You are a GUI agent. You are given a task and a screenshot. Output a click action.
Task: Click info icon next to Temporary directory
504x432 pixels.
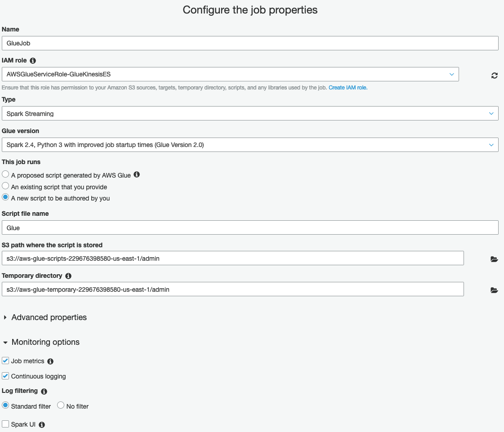point(68,276)
